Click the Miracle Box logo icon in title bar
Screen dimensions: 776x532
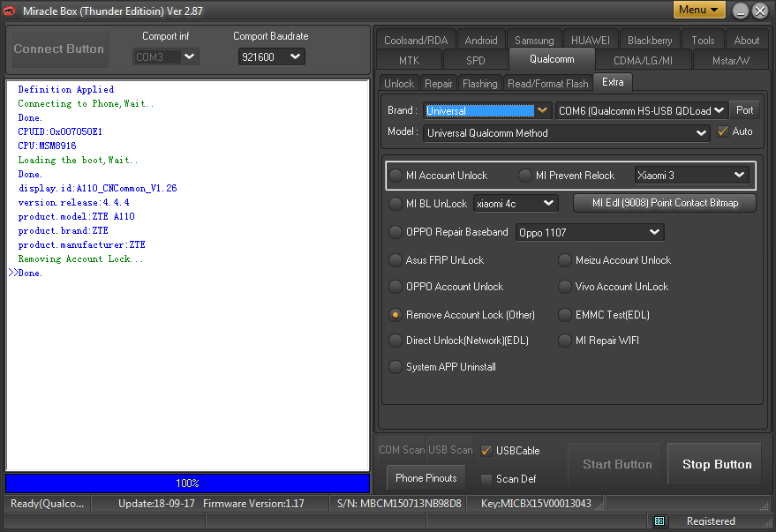click(10, 11)
